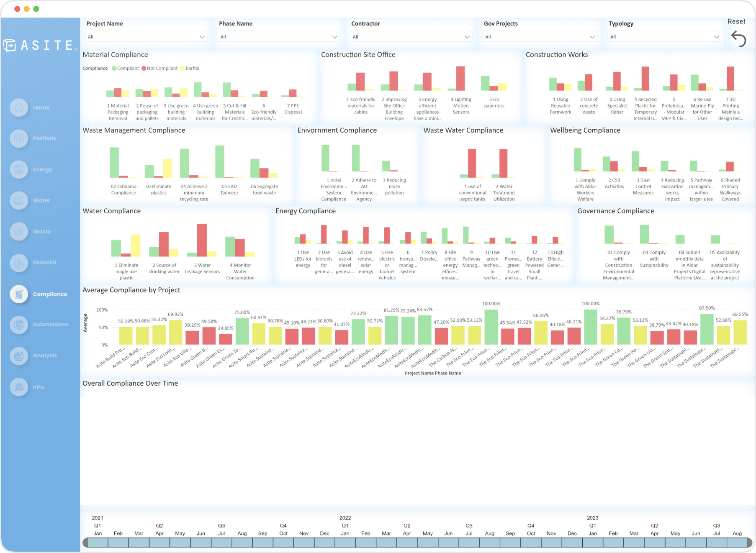Image resolution: width=756 pixels, height=553 pixels.
Task: Select the Waste sidebar icon
Action: [19, 231]
